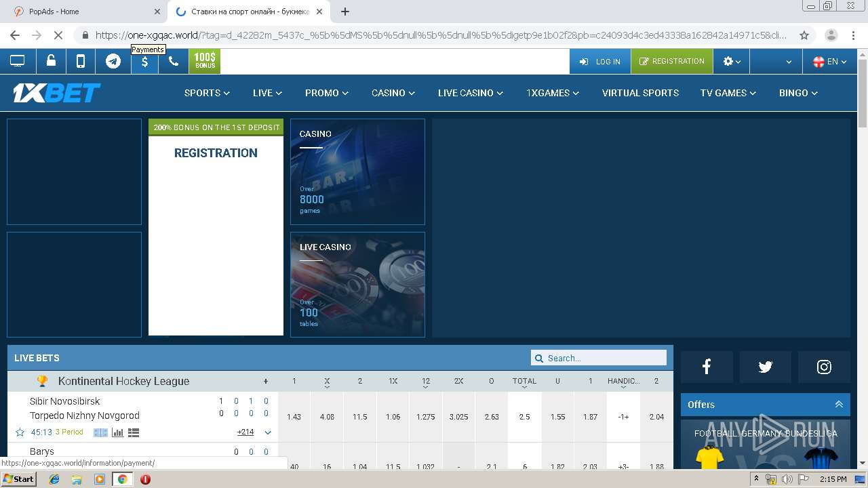Click the address bar URL

[x=441, y=35]
